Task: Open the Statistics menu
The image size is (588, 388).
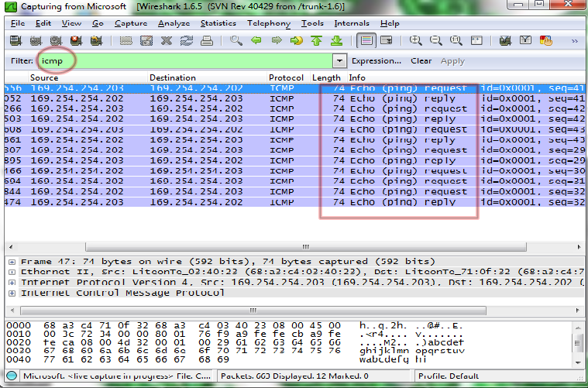Action: [x=218, y=23]
